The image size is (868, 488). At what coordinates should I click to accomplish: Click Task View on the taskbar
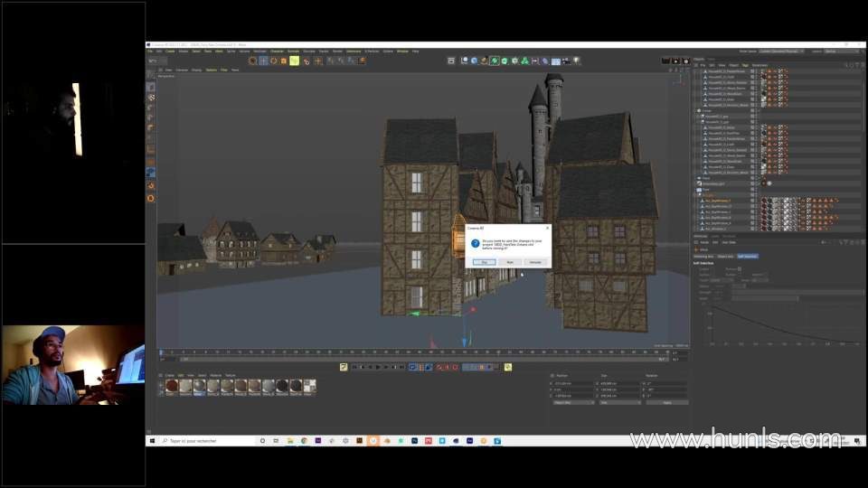[276, 441]
